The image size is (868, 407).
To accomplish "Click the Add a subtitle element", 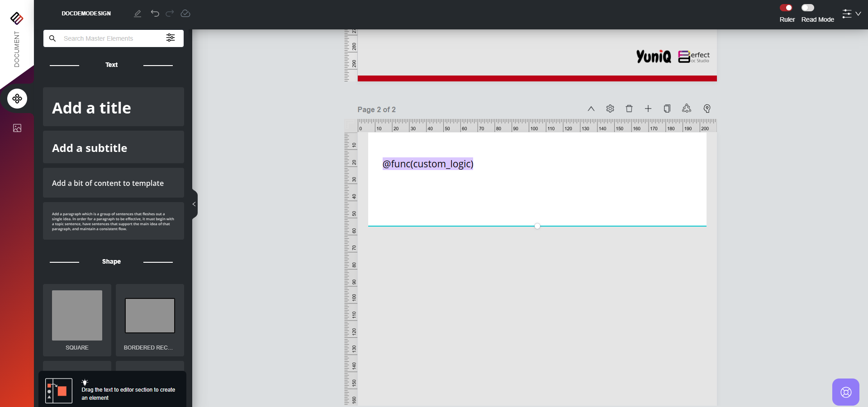I will pos(113,147).
